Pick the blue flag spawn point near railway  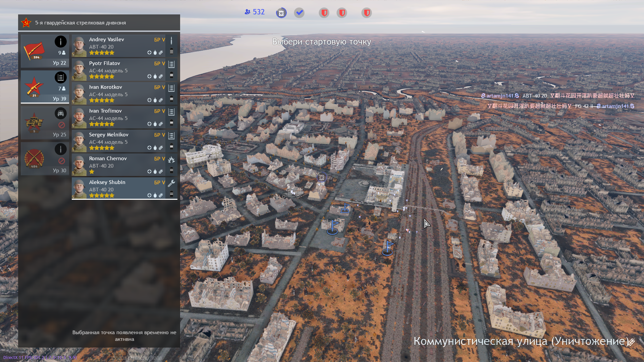click(388, 248)
